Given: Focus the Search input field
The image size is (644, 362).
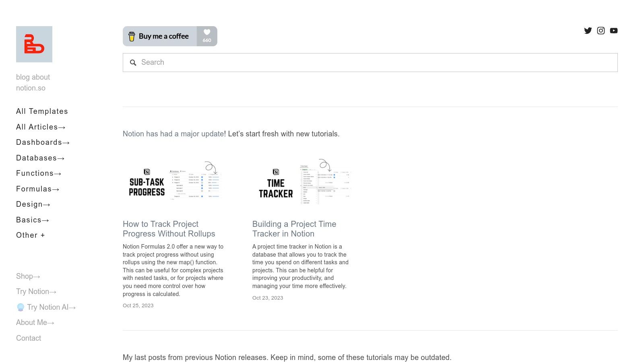Looking at the screenshot, I should click(x=374, y=62).
